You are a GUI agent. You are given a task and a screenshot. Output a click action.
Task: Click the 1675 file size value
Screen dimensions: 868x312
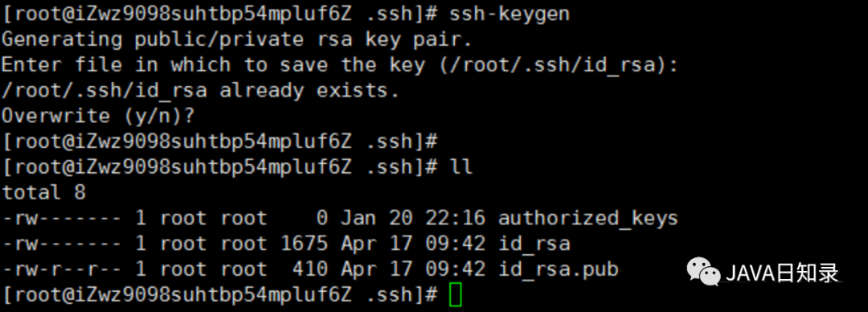click(x=303, y=244)
